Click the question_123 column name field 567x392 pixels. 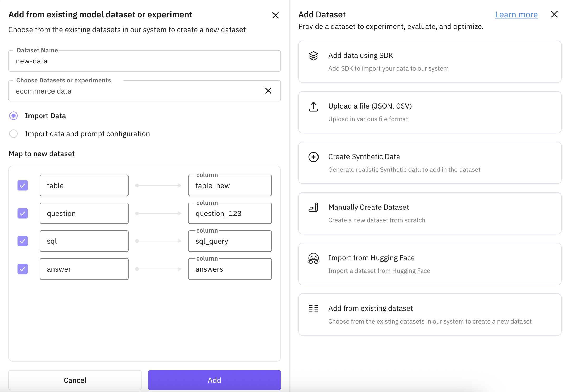pyautogui.click(x=230, y=214)
